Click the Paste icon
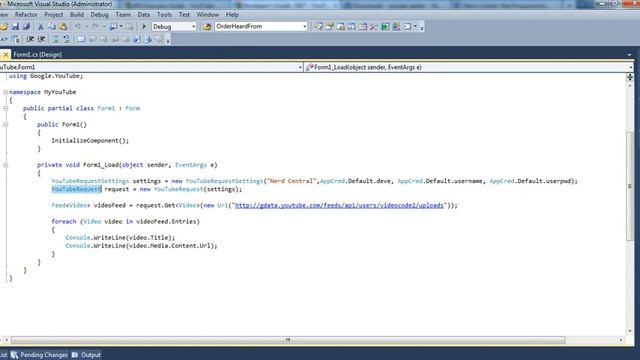 (x=63, y=27)
